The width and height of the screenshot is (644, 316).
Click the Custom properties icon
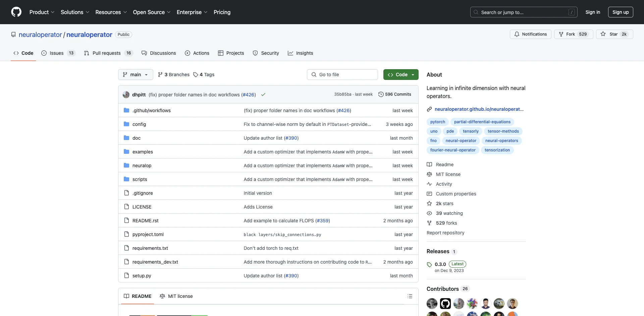[x=429, y=194]
